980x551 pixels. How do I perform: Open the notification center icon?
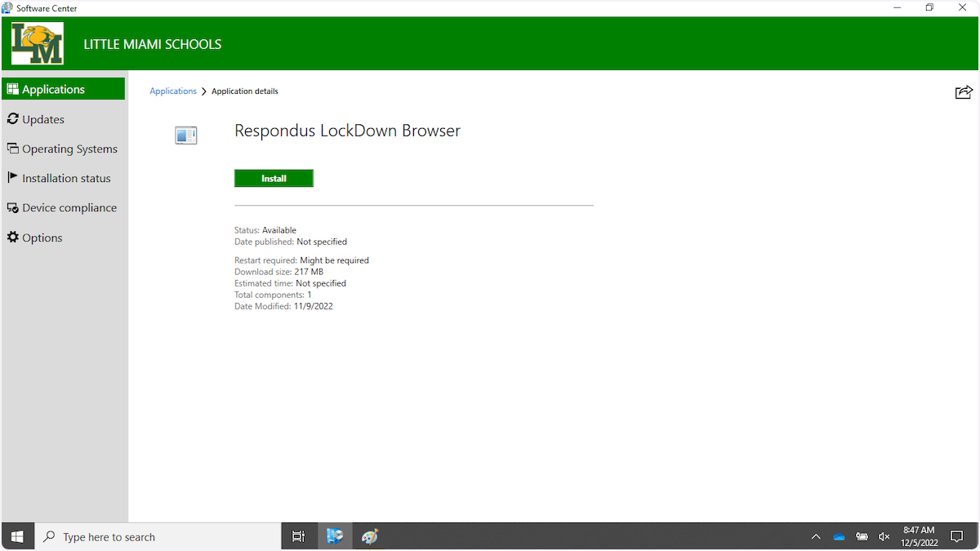pyautogui.click(x=957, y=536)
